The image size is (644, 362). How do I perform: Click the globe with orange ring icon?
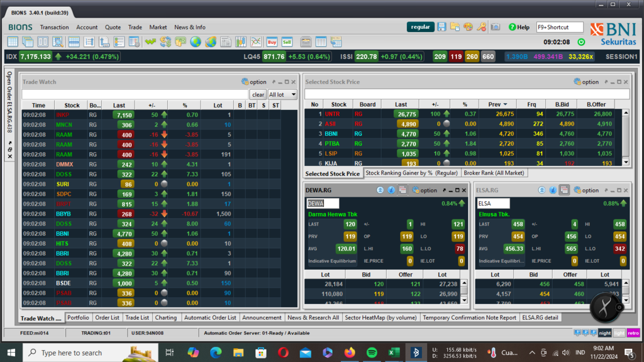(211, 42)
